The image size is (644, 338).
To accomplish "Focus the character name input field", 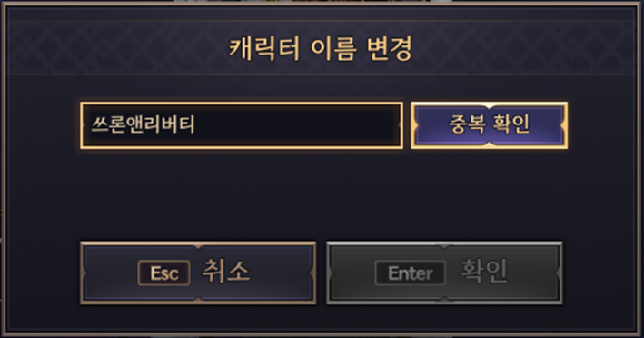I will coord(242,125).
